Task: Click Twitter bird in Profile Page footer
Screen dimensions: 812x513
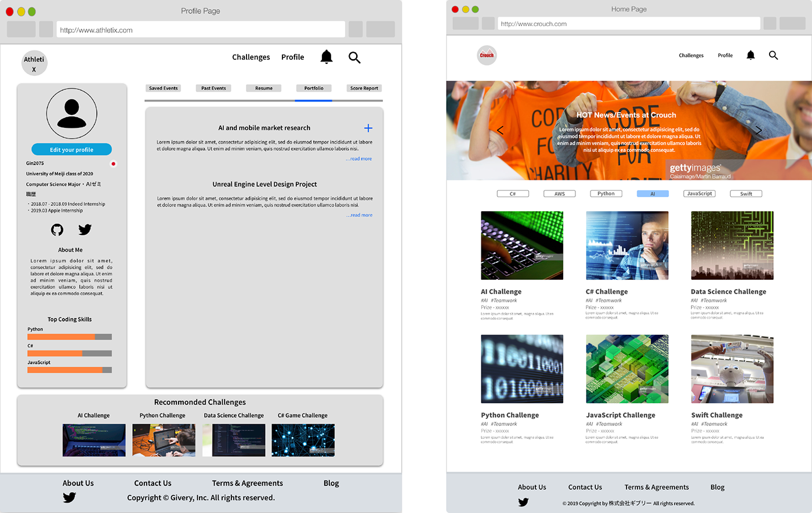Action: (70, 497)
